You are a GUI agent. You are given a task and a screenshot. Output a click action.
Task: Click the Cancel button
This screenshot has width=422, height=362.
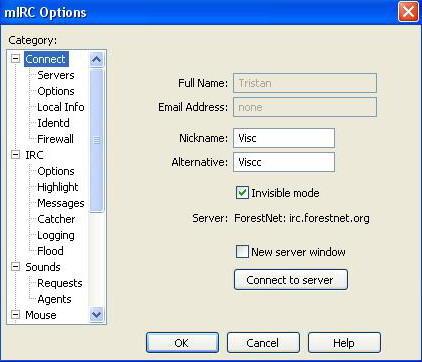(263, 342)
